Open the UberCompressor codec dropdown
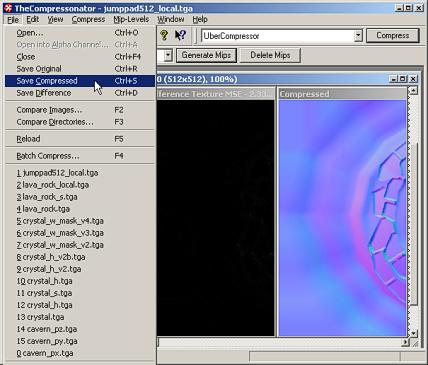The image size is (428, 365). tap(358, 35)
